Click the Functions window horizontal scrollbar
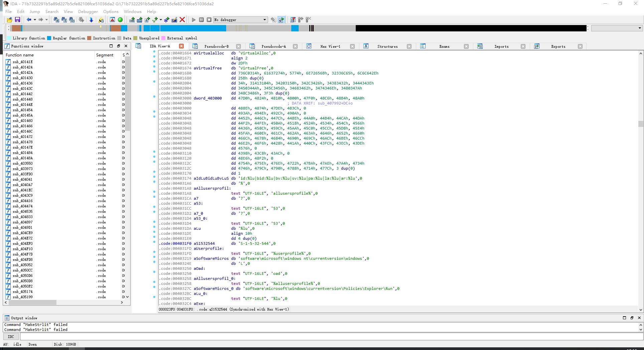 coord(32,302)
